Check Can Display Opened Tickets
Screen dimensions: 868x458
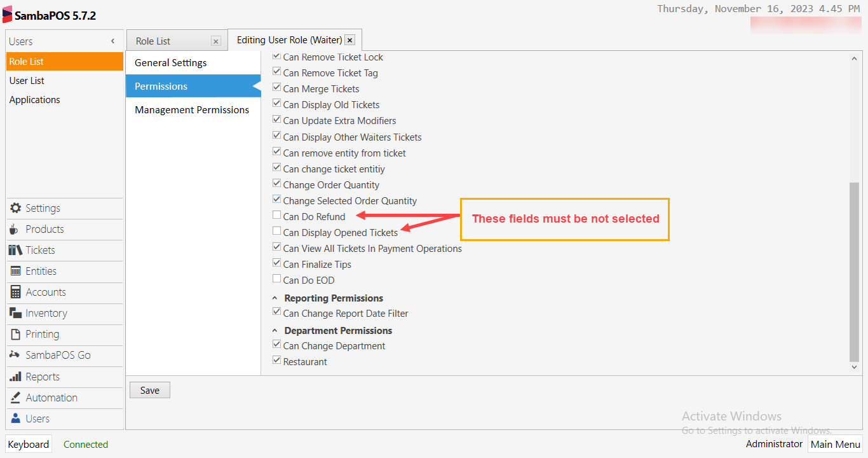coord(276,230)
